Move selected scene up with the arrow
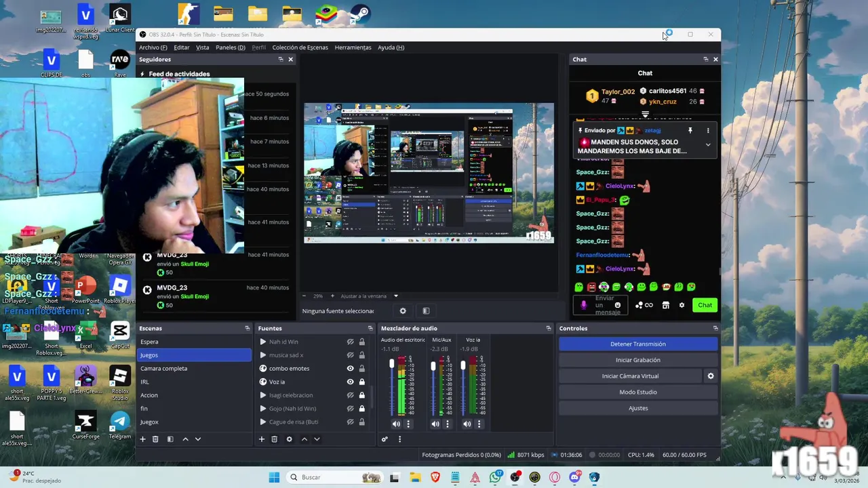The width and height of the screenshot is (868, 488). click(185, 439)
